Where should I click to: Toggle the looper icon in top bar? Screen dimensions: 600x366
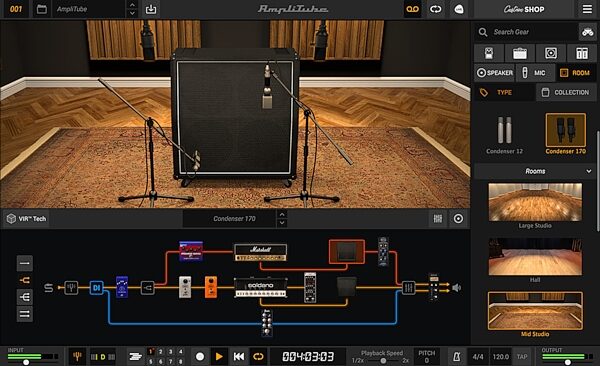[435, 9]
